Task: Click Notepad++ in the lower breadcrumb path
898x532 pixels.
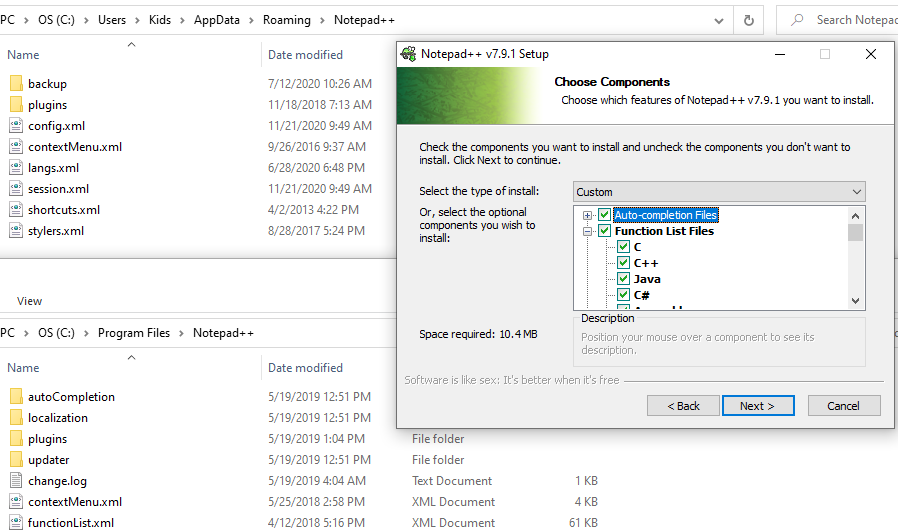Action: coord(223,333)
